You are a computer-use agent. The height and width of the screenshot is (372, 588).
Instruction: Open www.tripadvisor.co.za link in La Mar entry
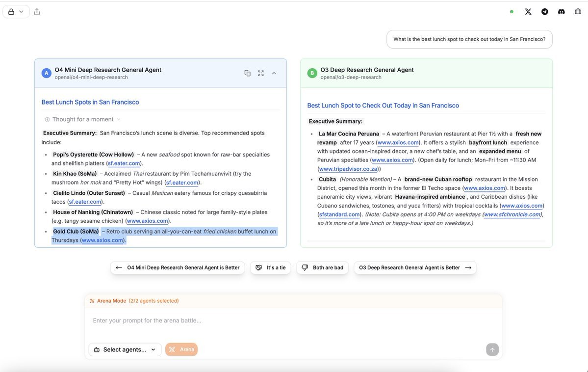coord(348,169)
